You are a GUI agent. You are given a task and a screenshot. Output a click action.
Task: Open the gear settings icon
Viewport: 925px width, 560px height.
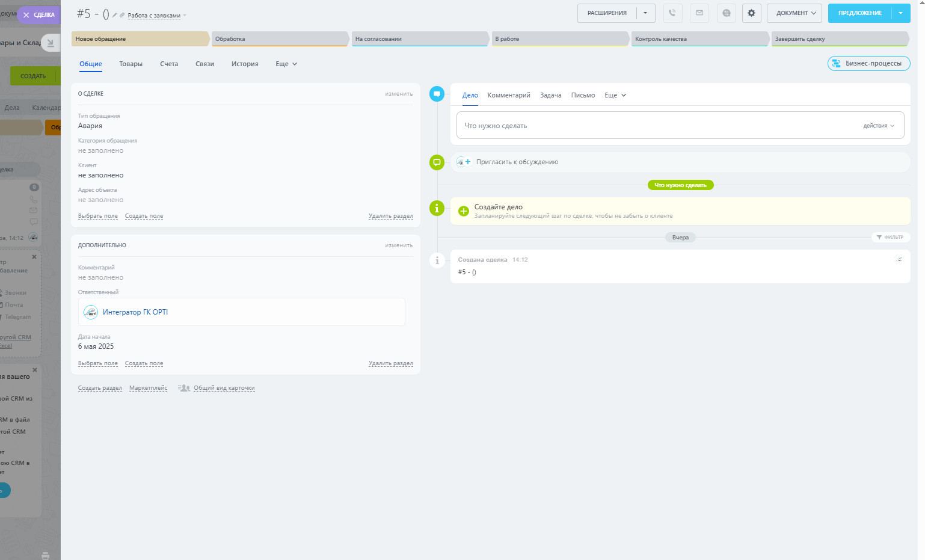751,13
